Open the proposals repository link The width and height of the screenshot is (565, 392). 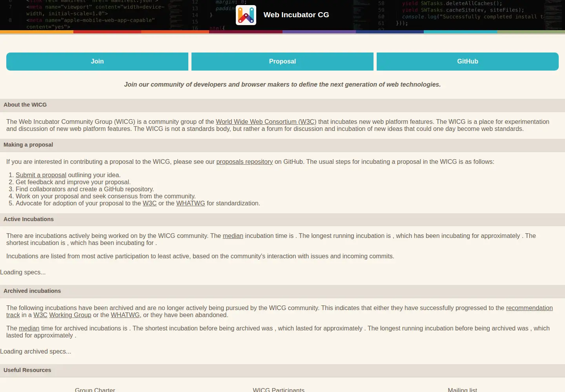point(244,162)
